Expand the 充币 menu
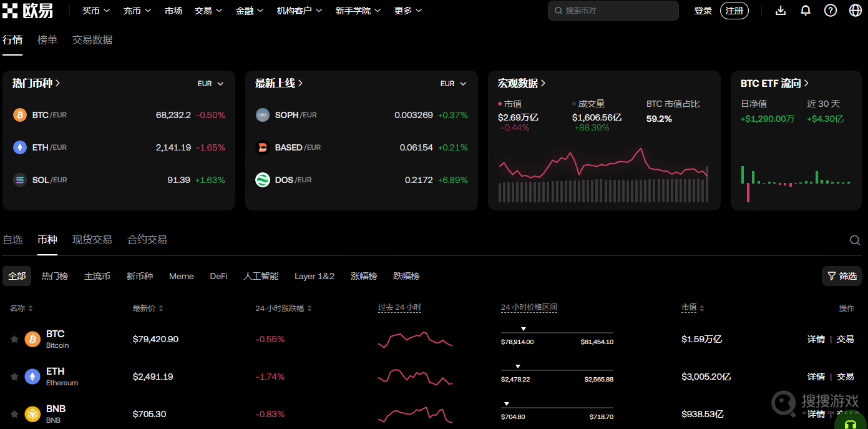 137,11
